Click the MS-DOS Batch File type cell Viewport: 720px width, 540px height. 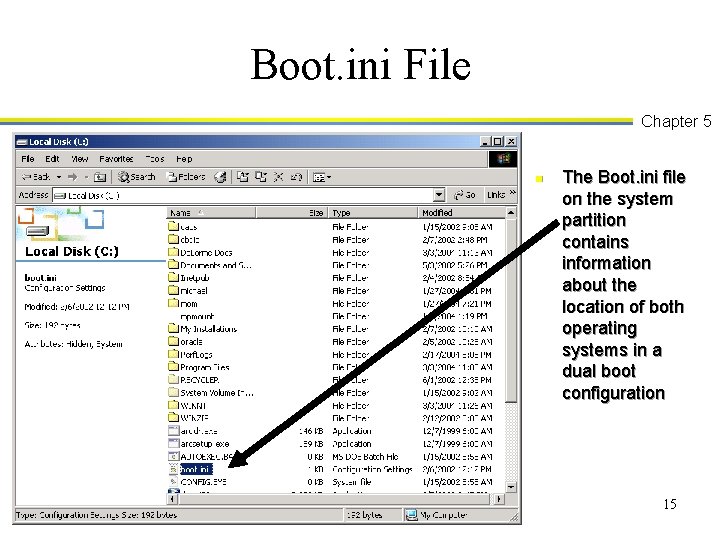(x=365, y=456)
